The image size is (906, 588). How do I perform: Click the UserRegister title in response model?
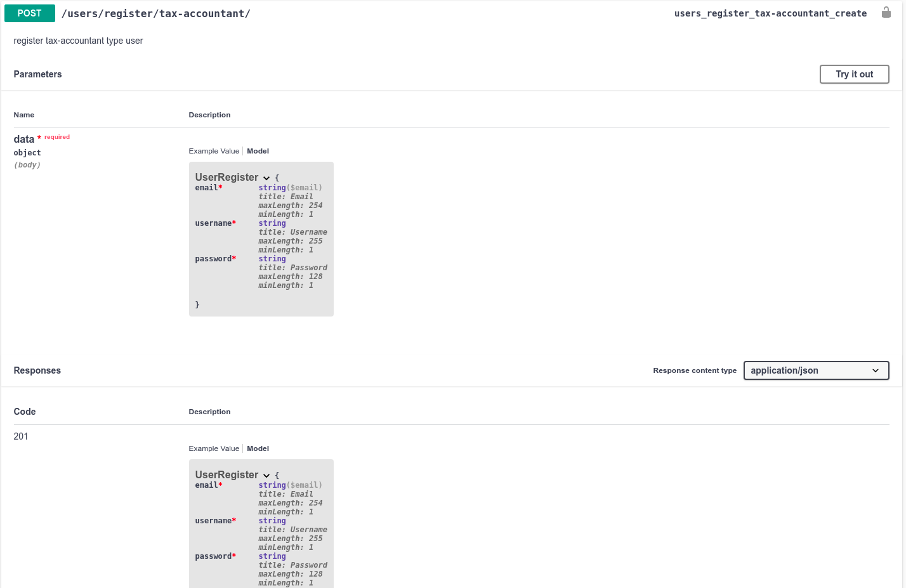click(226, 474)
